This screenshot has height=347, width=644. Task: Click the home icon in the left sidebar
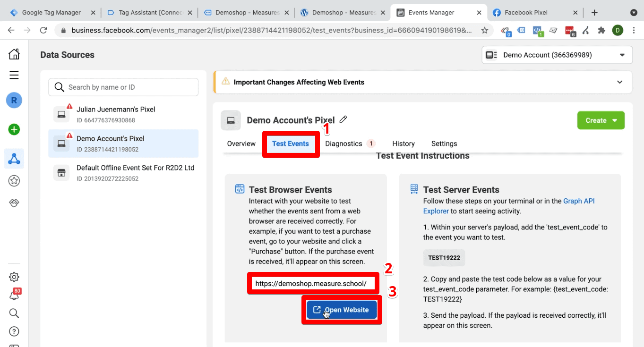(x=14, y=53)
